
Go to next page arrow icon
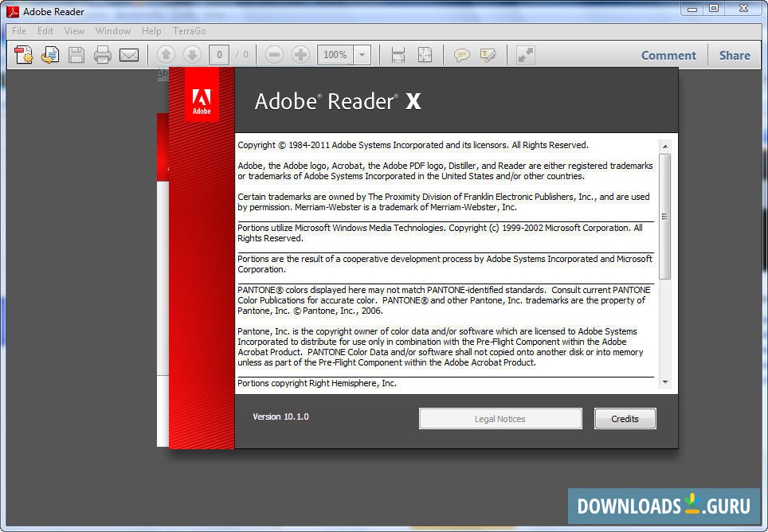(193, 55)
